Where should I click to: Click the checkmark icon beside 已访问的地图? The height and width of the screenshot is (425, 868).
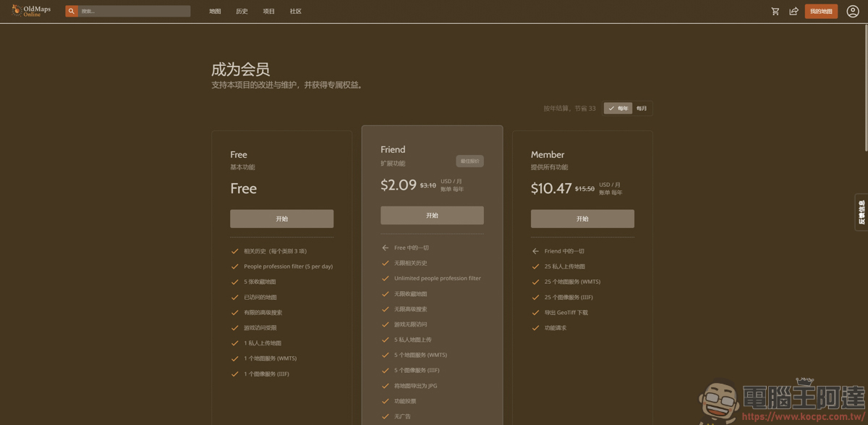(x=234, y=298)
